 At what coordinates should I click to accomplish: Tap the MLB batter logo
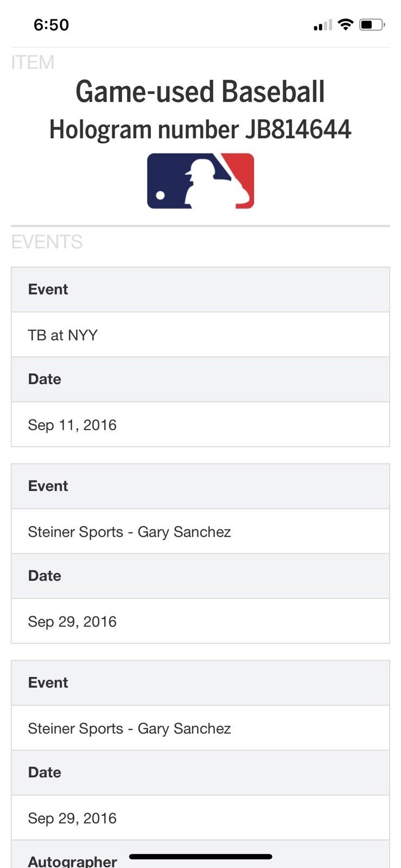coord(200,181)
